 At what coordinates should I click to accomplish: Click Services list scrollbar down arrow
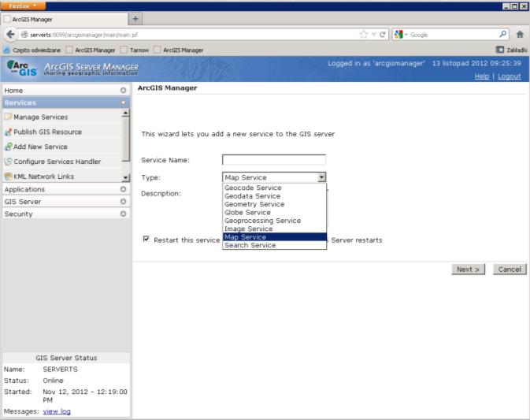pos(125,177)
